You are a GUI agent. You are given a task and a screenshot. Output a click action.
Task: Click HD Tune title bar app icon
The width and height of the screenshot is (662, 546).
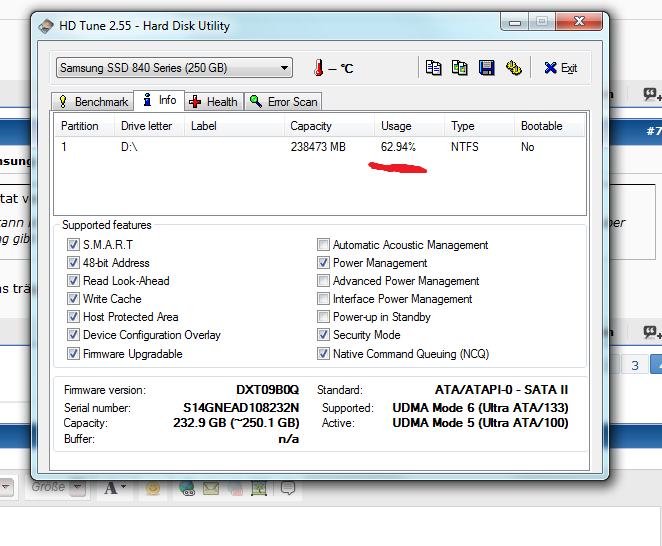tap(46, 26)
